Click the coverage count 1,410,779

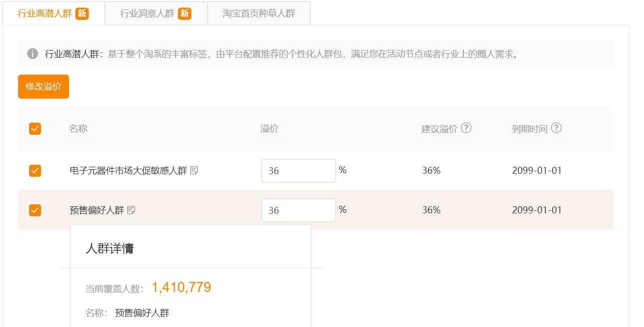point(181,287)
